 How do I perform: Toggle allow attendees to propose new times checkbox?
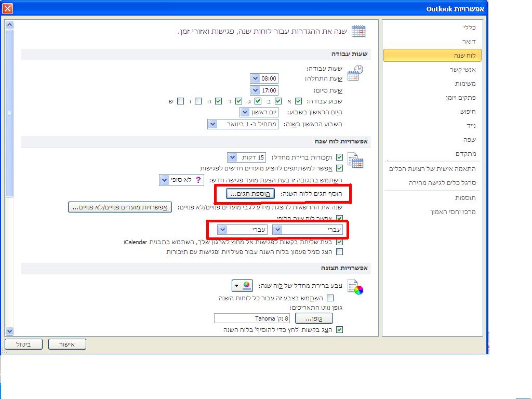click(339, 168)
